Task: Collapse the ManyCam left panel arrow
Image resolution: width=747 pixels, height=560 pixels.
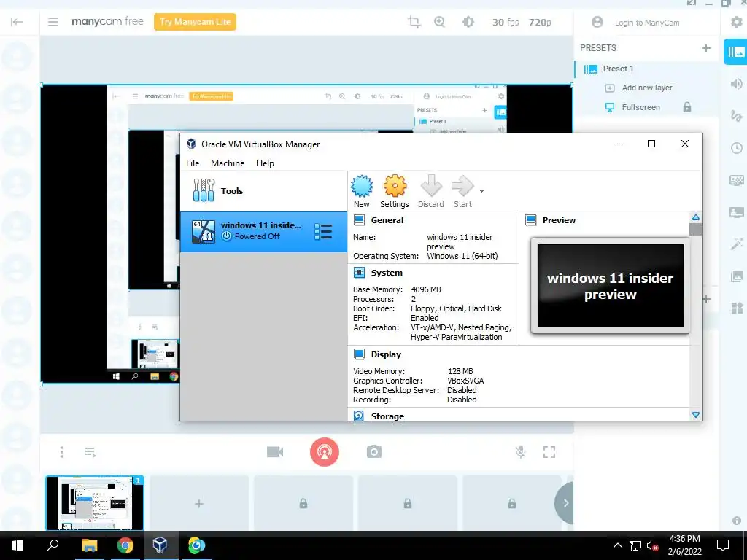Action: (x=18, y=22)
